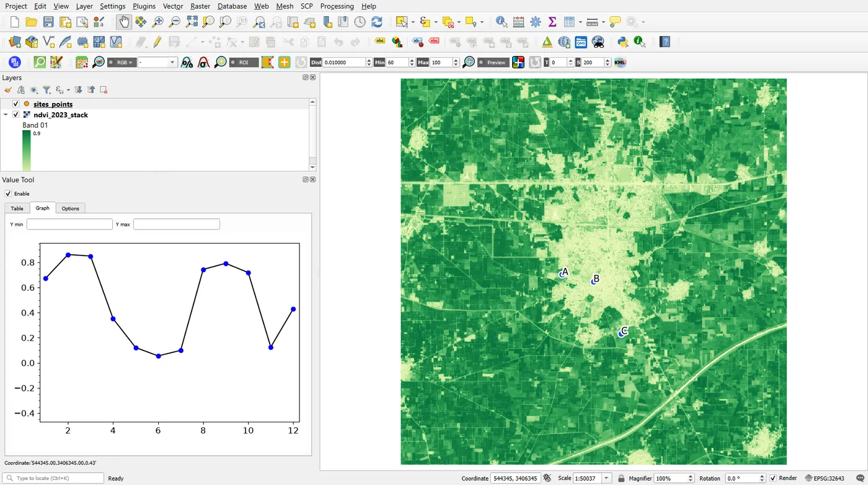Open the SCP RGB combo box
The image size is (868, 485).
(157, 63)
